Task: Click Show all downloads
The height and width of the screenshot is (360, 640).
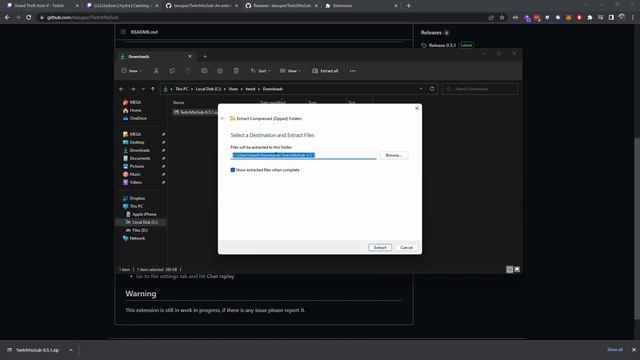Action: 615,350
